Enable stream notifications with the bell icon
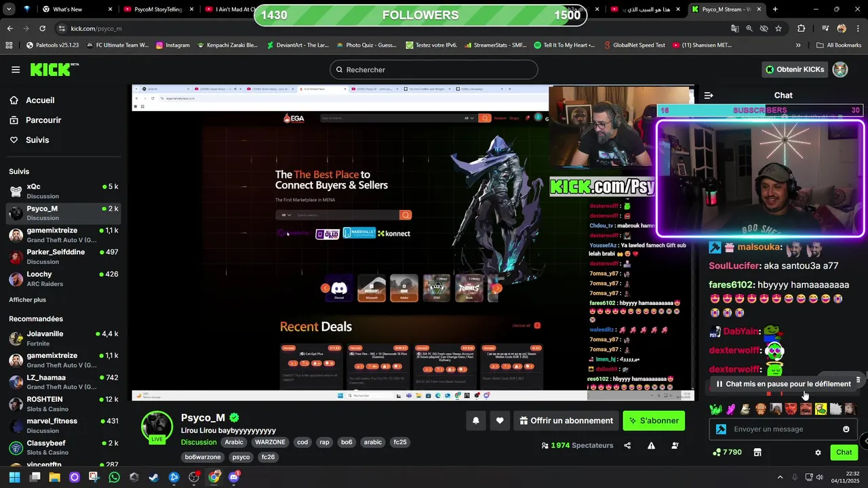The image size is (868, 488). [476, 421]
